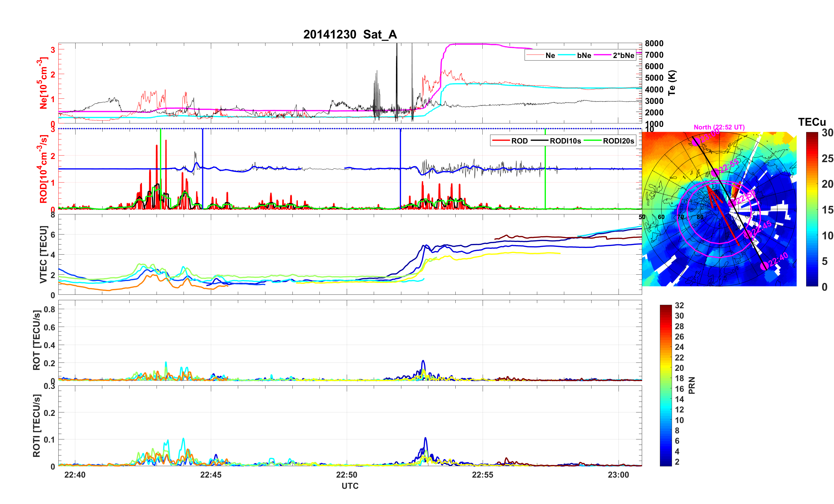The height and width of the screenshot is (504, 834).
Task: Select the RODI20s legend text
Action: 619,141
